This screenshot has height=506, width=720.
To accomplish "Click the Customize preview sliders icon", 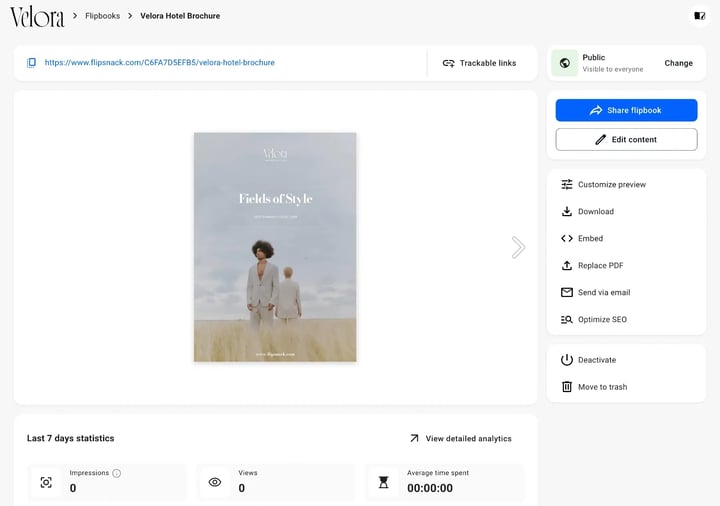I will [567, 185].
